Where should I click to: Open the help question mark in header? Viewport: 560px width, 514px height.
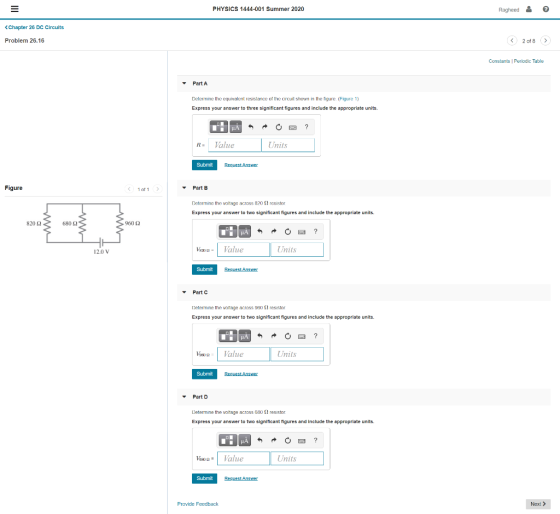(x=546, y=9)
